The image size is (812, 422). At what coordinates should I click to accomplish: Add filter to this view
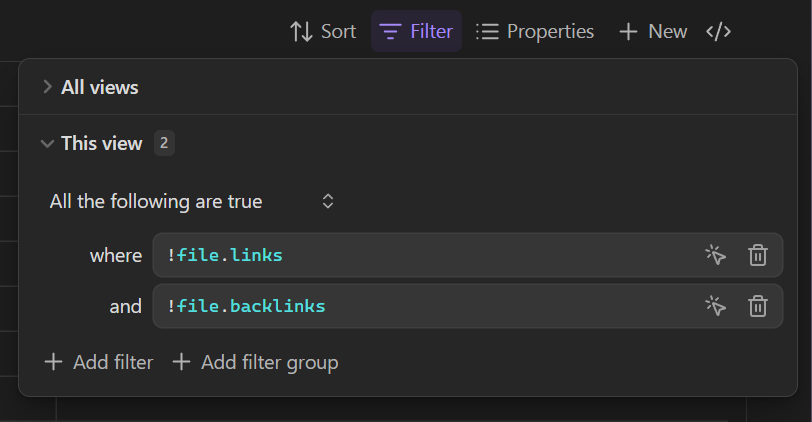coord(99,362)
